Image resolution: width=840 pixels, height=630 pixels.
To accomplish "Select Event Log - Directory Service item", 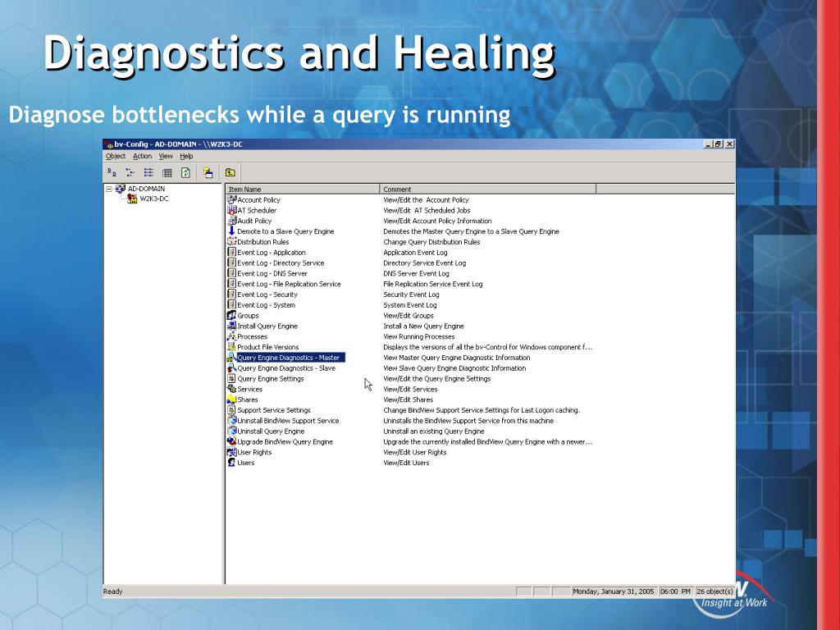I will [281, 263].
